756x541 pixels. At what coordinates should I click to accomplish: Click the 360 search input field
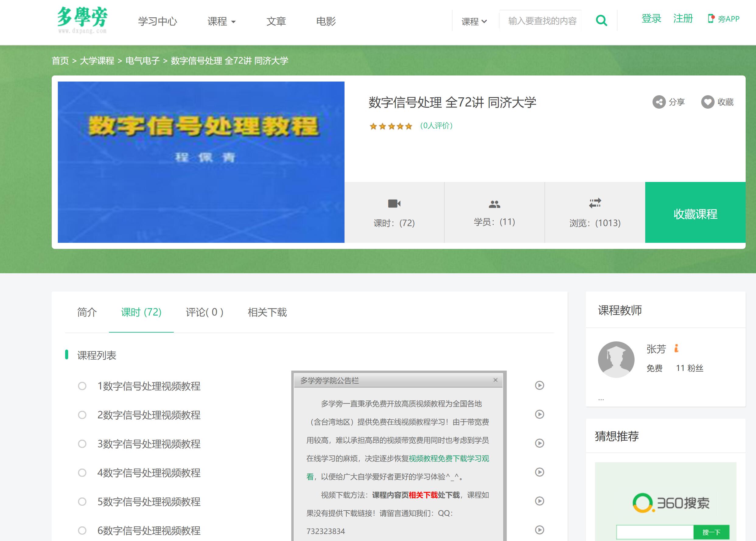click(655, 532)
